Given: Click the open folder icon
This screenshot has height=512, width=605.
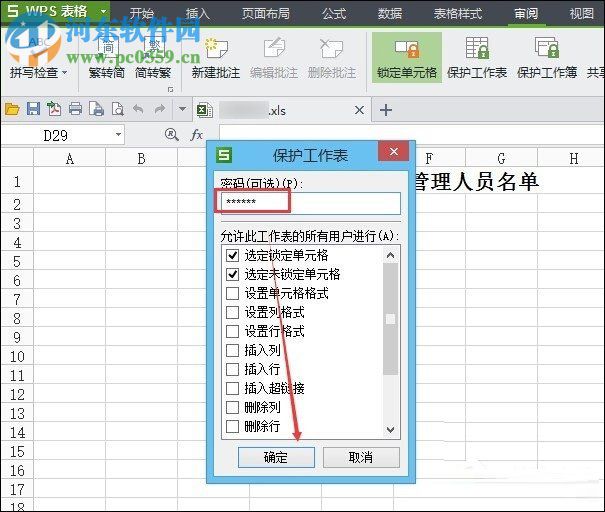Looking at the screenshot, I should [12, 109].
